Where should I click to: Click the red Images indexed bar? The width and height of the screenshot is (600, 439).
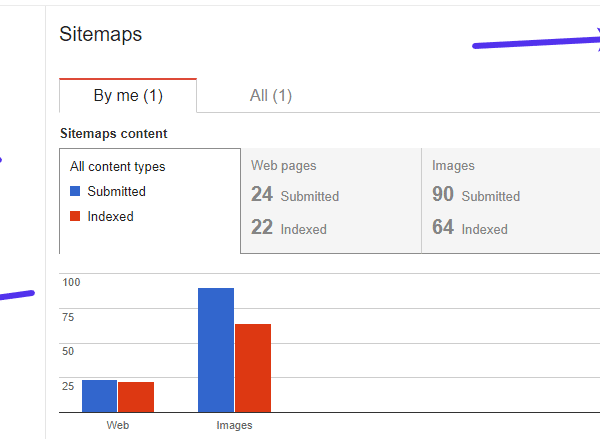point(253,368)
